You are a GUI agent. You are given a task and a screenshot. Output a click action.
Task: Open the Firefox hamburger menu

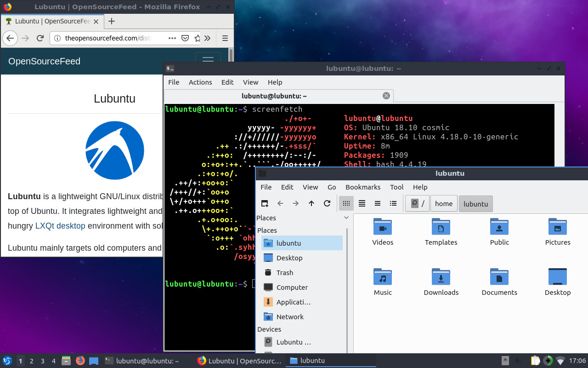point(225,38)
